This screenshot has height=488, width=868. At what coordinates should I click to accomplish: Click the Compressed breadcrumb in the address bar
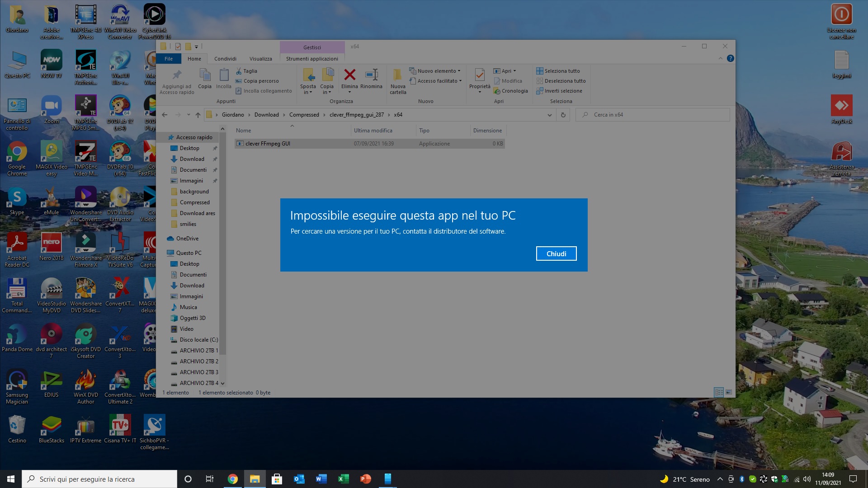(304, 115)
